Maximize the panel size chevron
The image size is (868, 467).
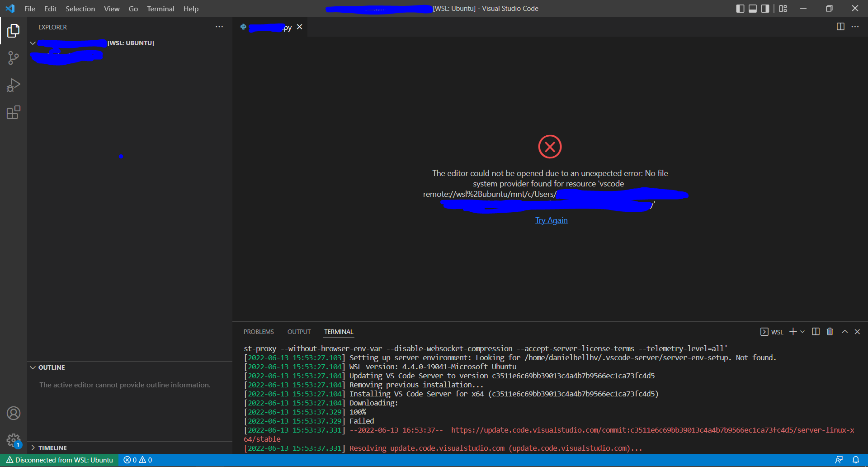pos(844,332)
